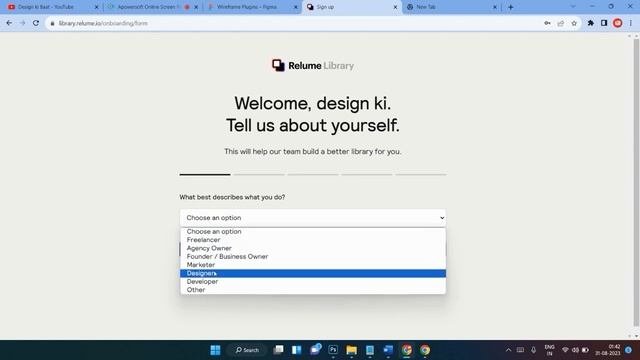
Task: Open the second Chrome taskbar icon
Action: pyautogui.click(x=425, y=350)
